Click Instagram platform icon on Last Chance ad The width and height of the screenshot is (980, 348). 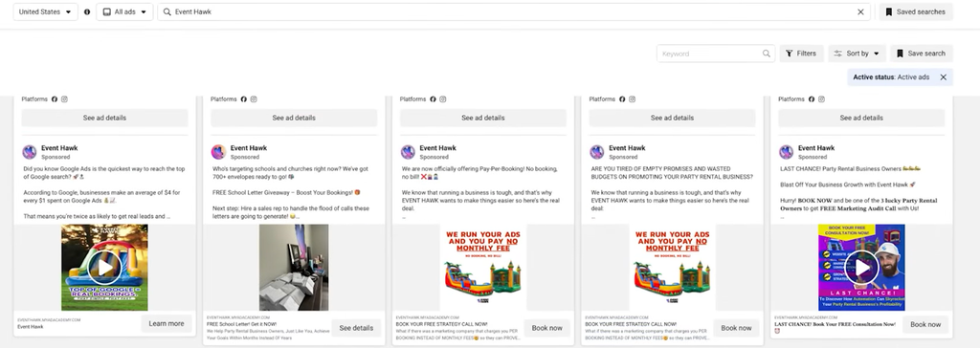pyautogui.click(x=821, y=99)
